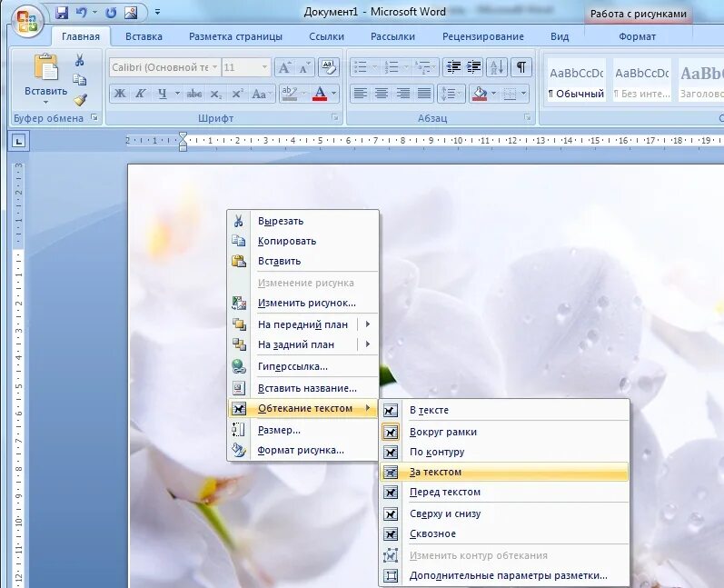
Task: Open the Вставить paste options arrow
Action: 45,102
